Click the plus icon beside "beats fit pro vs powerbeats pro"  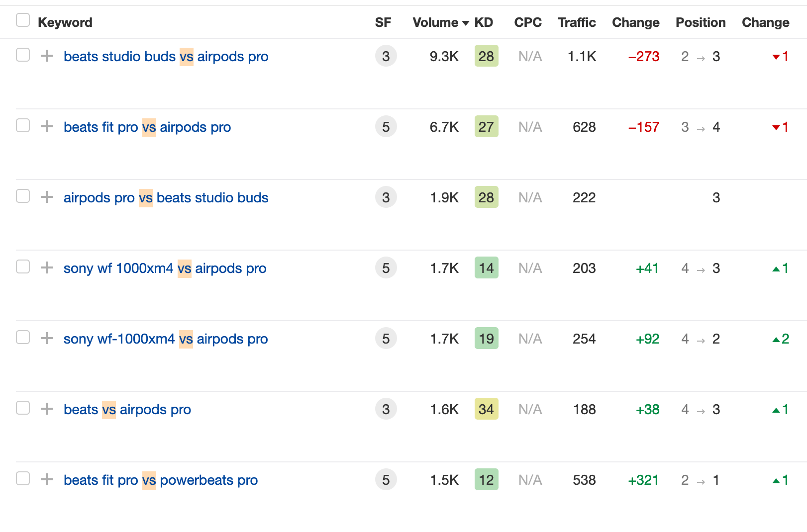pyautogui.click(x=46, y=479)
